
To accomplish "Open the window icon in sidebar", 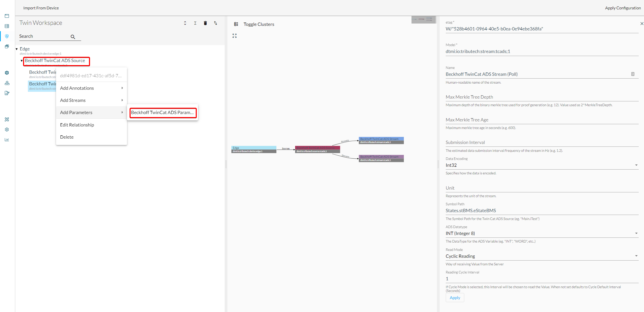I will (x=7, y=16).
